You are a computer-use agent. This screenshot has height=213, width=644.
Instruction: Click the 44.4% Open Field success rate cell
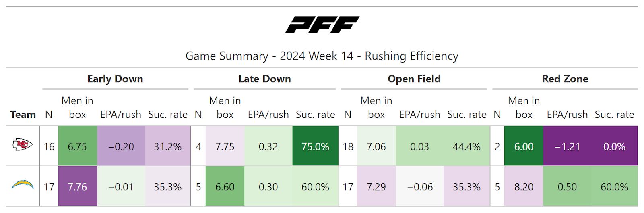466,146
